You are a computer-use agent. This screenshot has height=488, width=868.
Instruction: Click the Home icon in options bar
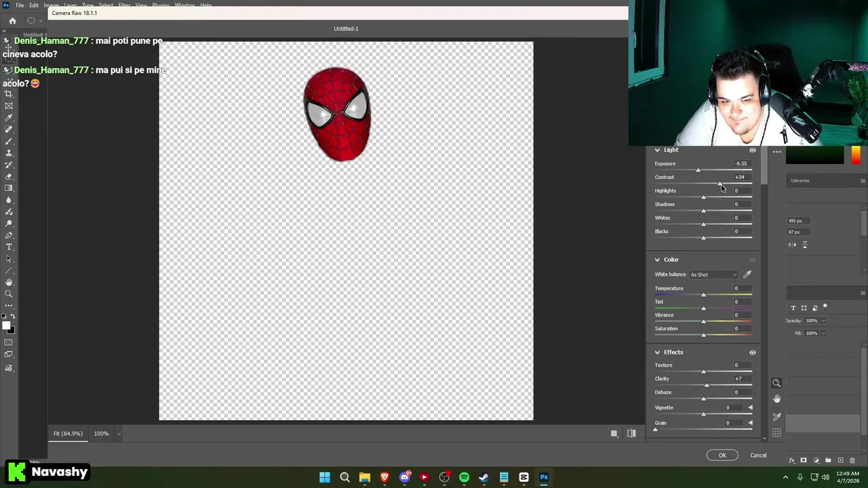tap(12, 21)
